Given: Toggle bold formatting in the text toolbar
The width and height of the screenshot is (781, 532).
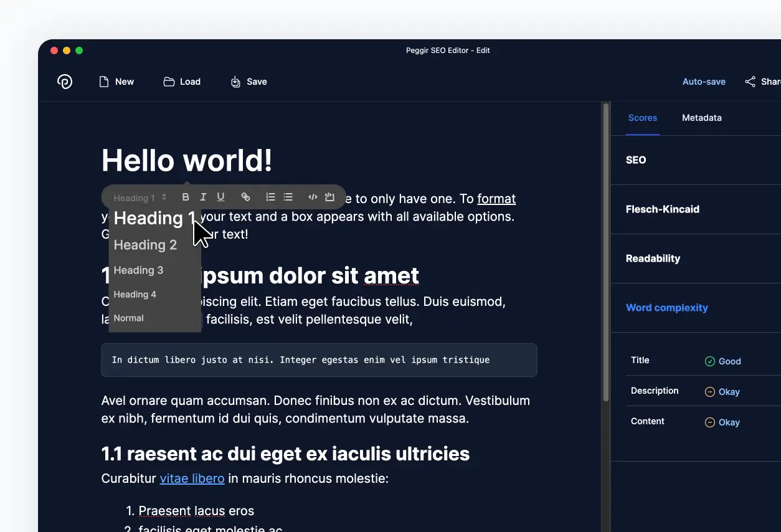Looking at the screenshot, I should pos(185,197).
